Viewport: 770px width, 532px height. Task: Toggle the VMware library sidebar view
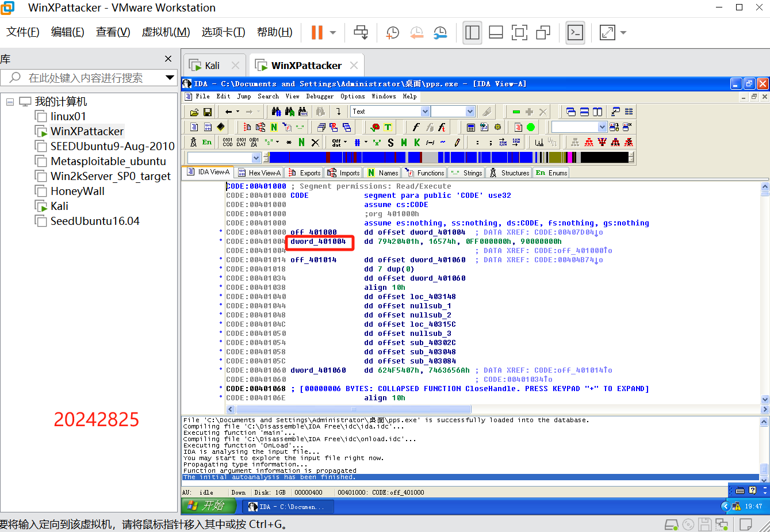472,32
